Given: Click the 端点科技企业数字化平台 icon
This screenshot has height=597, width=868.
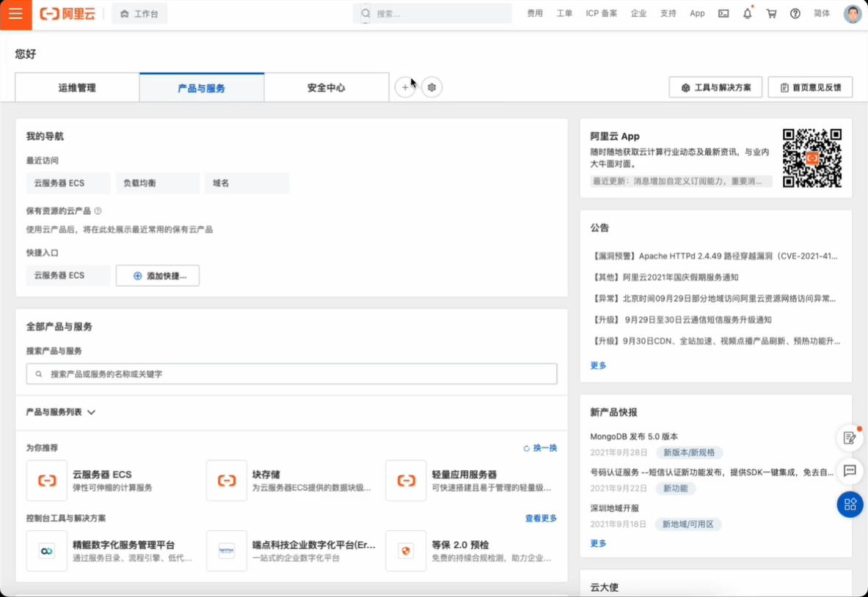Looking at the screenshot, I should pyautogui.click(x=227, y=551).
